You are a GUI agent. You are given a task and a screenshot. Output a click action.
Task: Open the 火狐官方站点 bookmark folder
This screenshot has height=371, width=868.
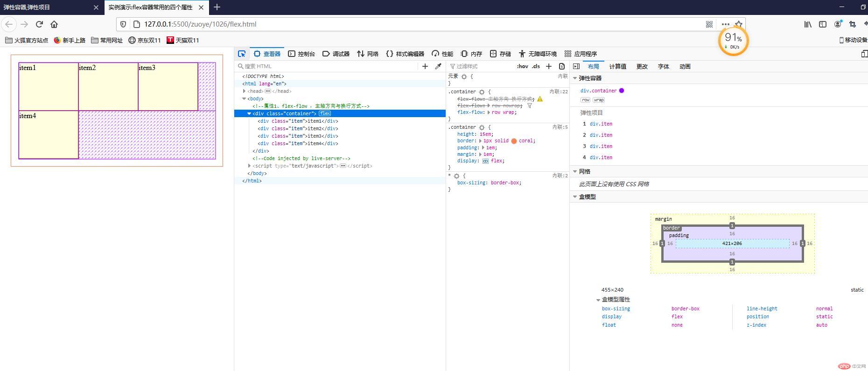[27, 40]
